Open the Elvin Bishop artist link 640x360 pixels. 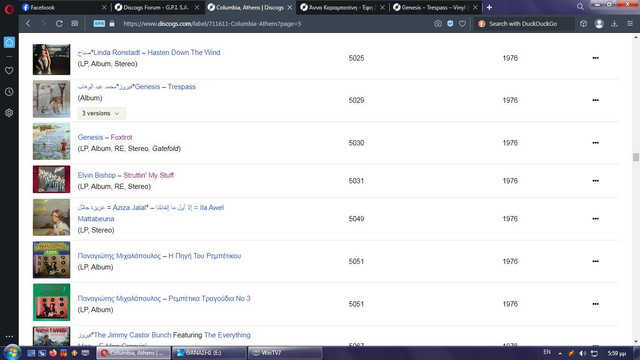pyautogui.click(x=97, y=175)
